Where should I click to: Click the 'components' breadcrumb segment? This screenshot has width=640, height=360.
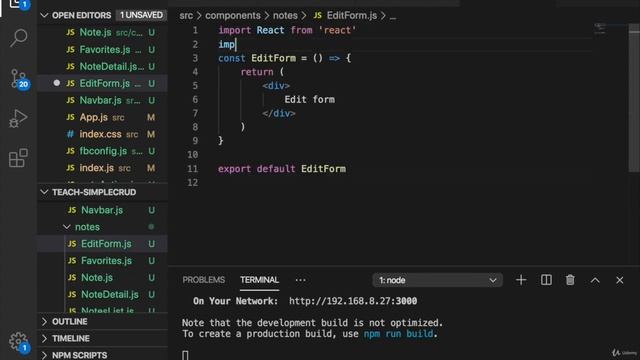point(233,16)
